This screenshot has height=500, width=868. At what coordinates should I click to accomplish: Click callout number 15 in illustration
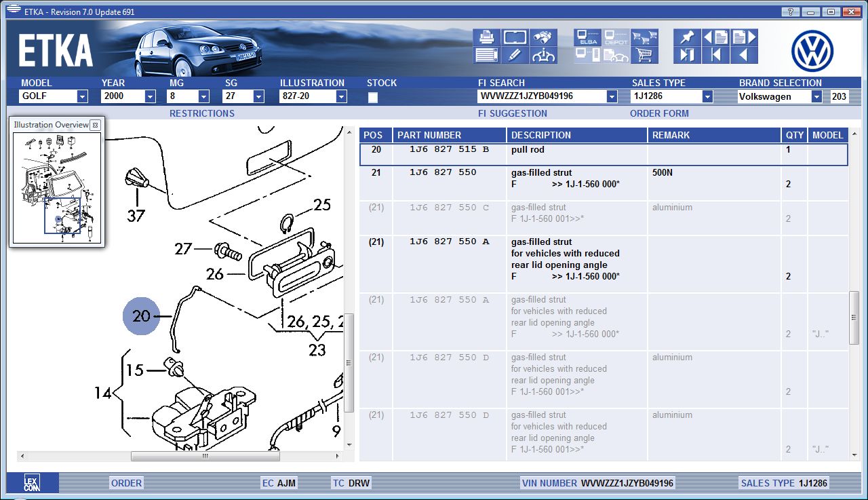(135, 370)
